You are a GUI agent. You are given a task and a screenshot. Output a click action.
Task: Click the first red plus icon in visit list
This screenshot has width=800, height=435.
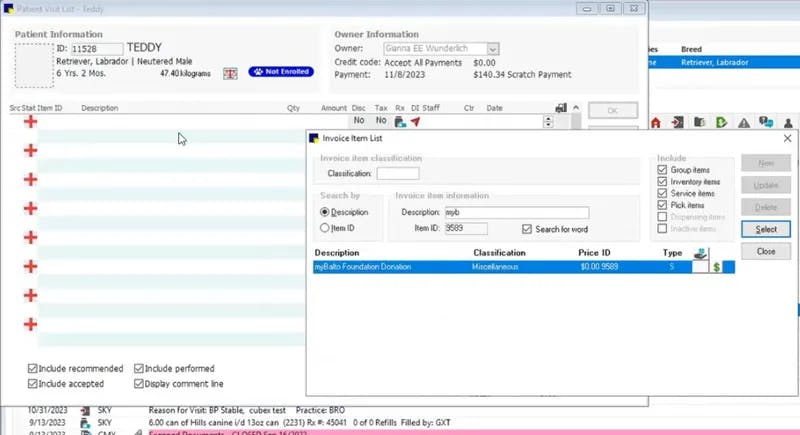[x=30, y=121]
